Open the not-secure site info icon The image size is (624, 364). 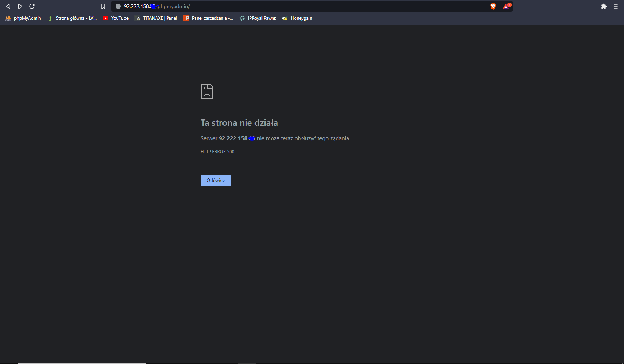[x=118, y=6]
